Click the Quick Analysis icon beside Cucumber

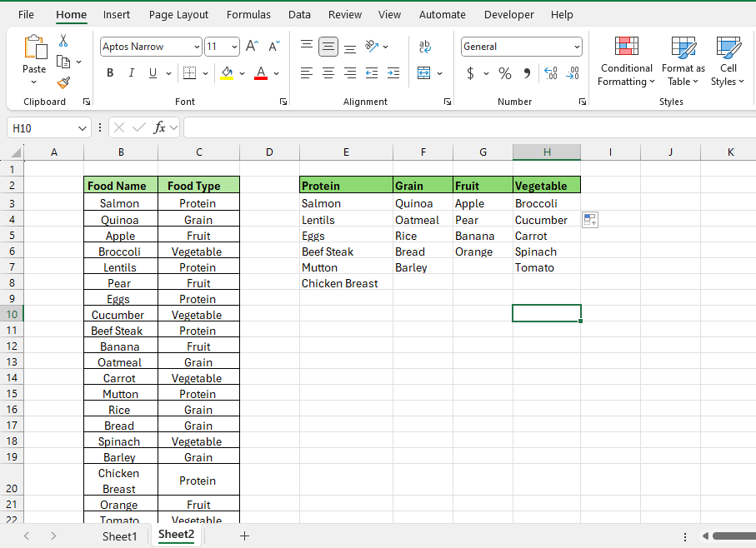590,220
